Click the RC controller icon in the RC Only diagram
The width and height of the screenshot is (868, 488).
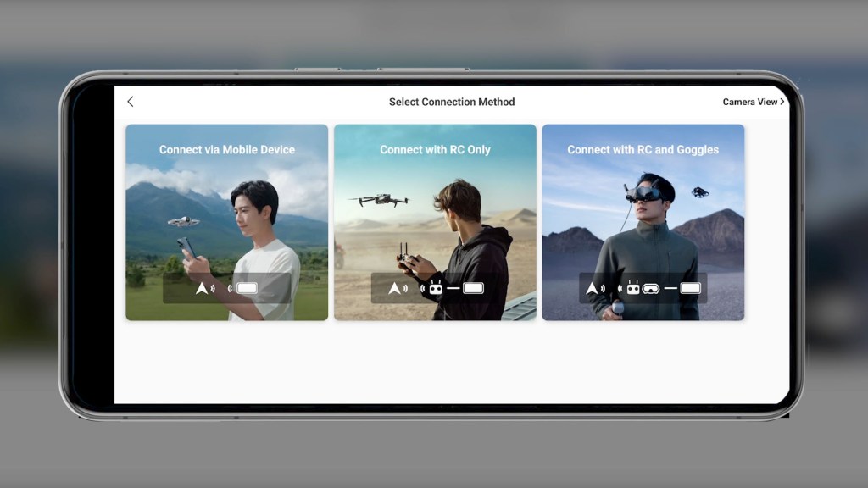pyautogui.click(x=435, y=287)
